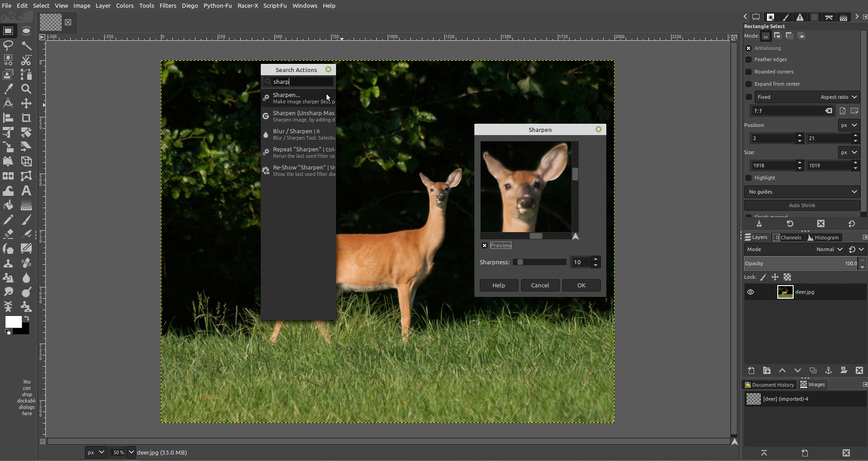Activate the Heal bandage tool

coord(26,263)
